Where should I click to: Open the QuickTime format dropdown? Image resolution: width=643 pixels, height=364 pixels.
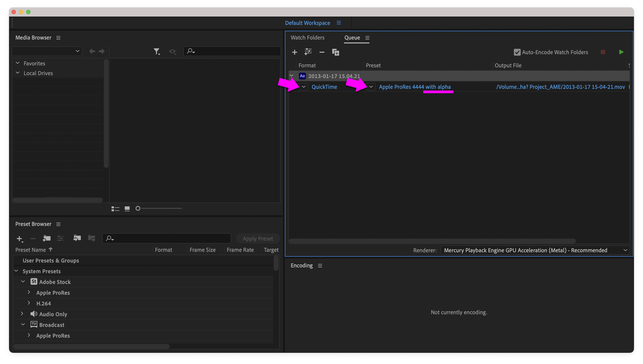304,87
